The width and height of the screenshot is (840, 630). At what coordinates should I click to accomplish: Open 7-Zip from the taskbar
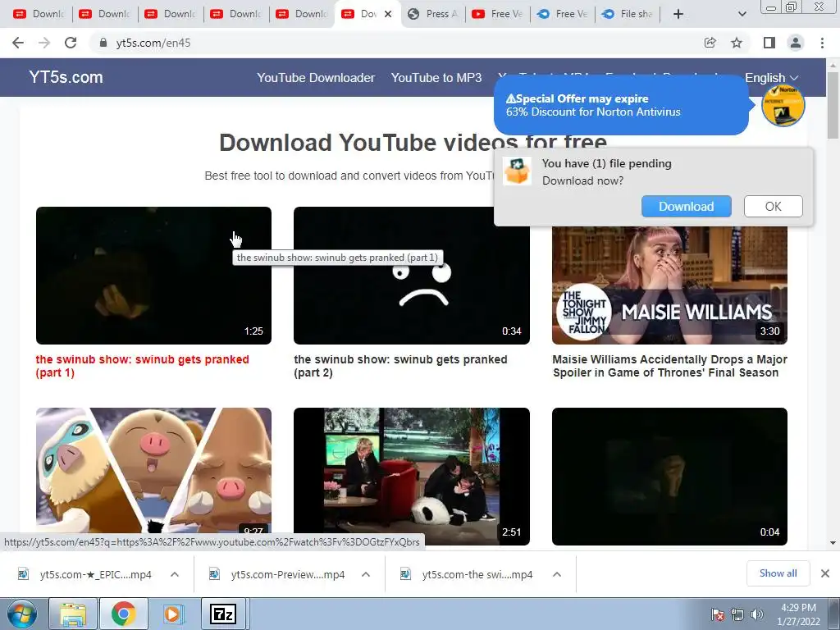(x=223, y=614)
